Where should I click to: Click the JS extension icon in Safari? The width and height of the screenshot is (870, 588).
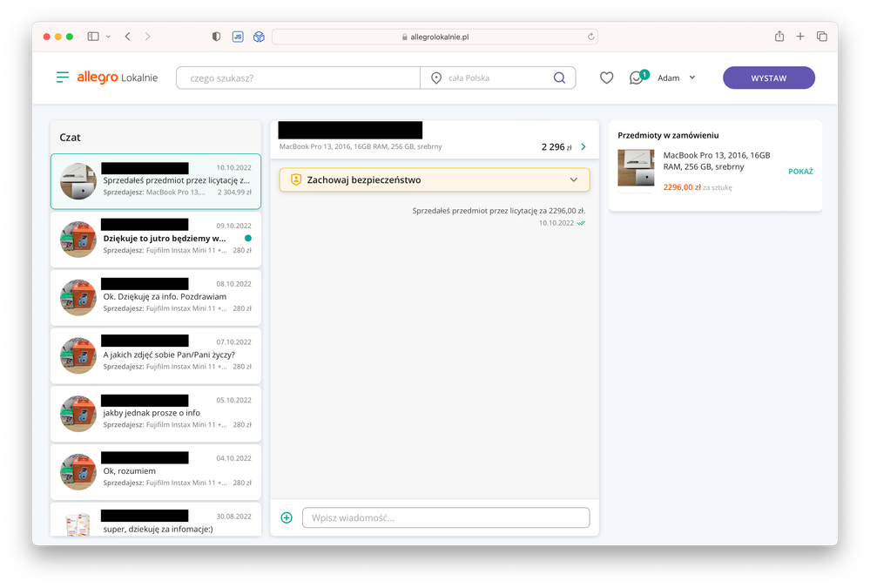[x=238, y=37]
